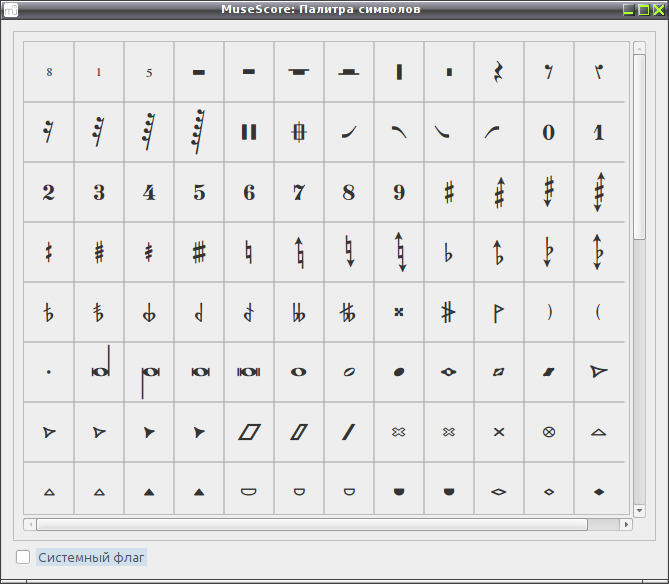
Task: Select the plain flat accidental symbol
Action: click(448, 252)
